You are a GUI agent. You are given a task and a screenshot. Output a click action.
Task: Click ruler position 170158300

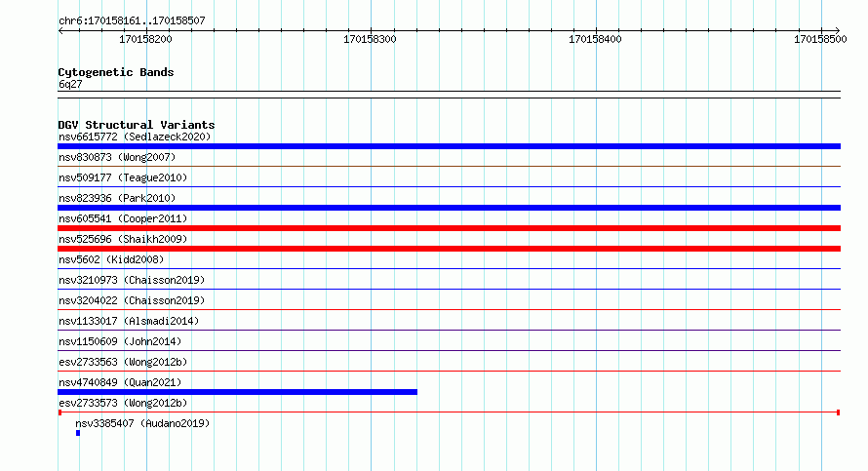point(370,39)
